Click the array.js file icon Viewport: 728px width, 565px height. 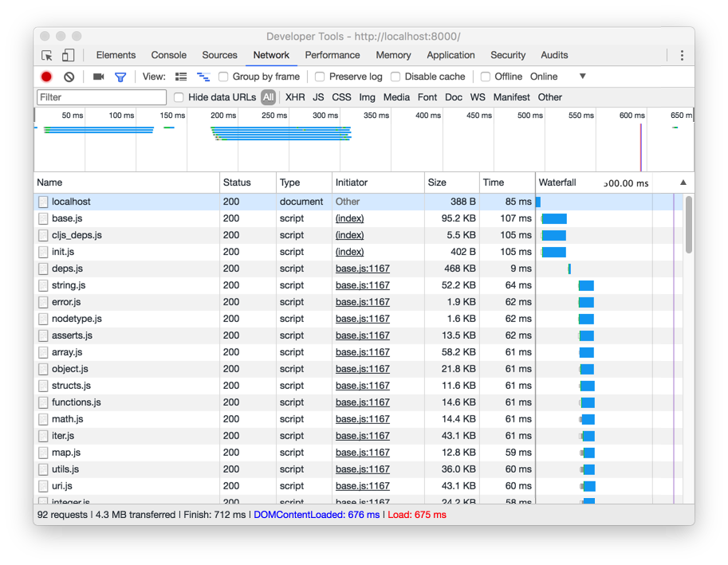[x=43, y=352]
